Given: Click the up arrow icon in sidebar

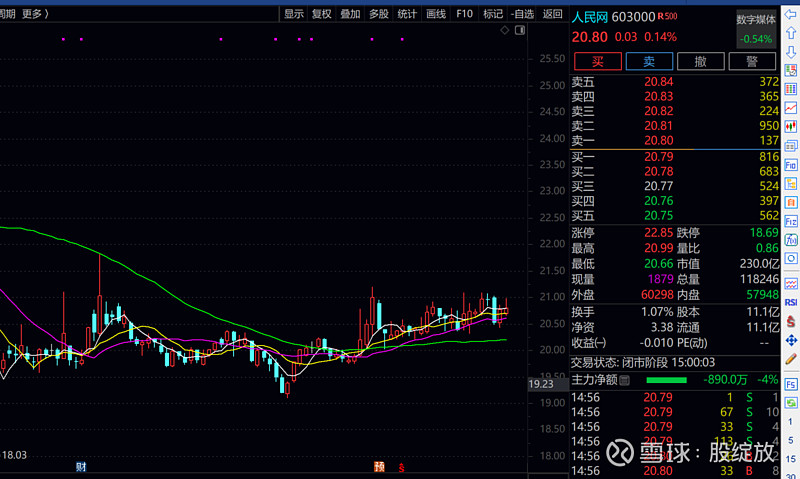Looking at the screenshot, I should click(790, 33).
